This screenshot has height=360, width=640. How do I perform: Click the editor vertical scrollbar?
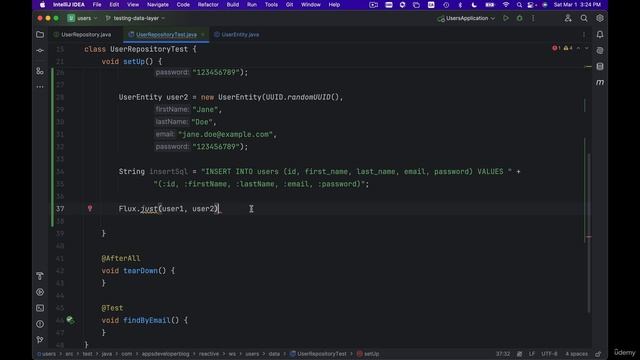[x=589, y=233]
